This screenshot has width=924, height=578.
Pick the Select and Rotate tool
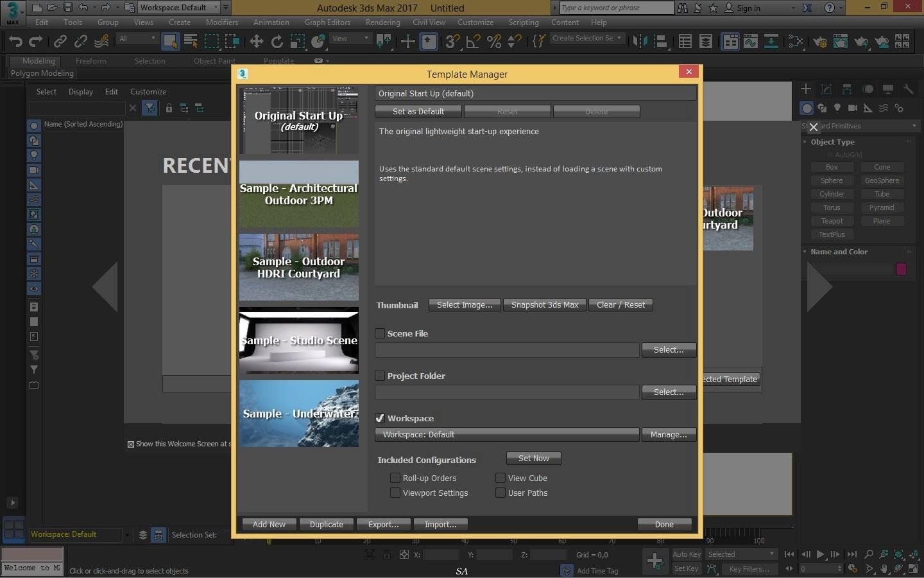(x=277, y=41)
